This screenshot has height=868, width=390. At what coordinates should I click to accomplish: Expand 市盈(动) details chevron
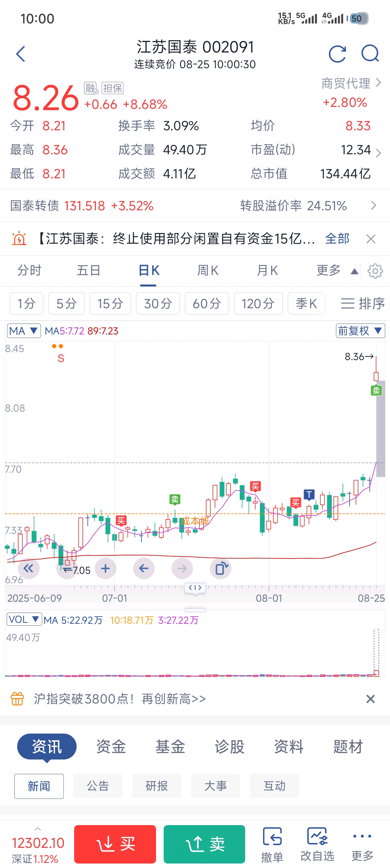(378, 153)
